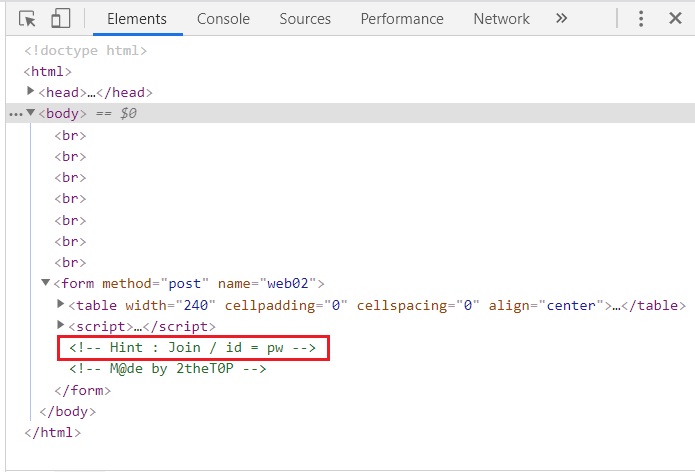Click the name attribute value web02
The height and width of the screenshot is (472, 695).
(x=288, y=284)
